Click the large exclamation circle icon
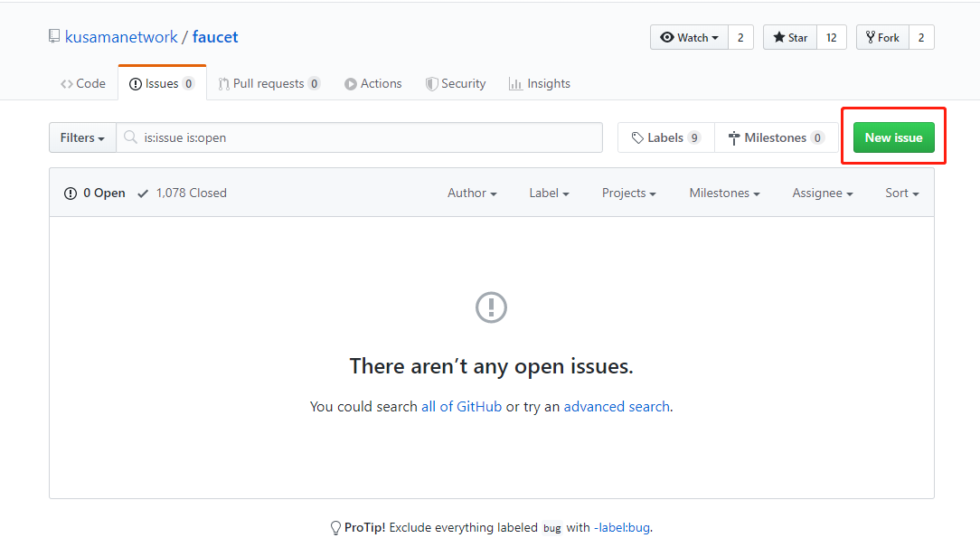Screen dimensions: 980x557 491,307
